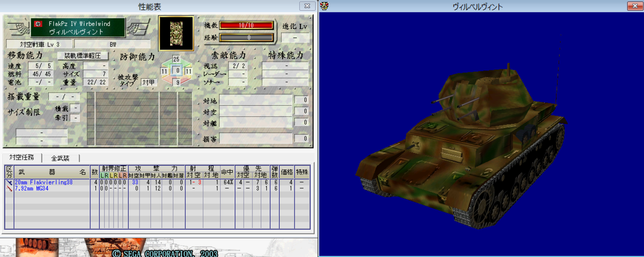
Task: Click the BW field under the unit name
Action: [113, 43]
